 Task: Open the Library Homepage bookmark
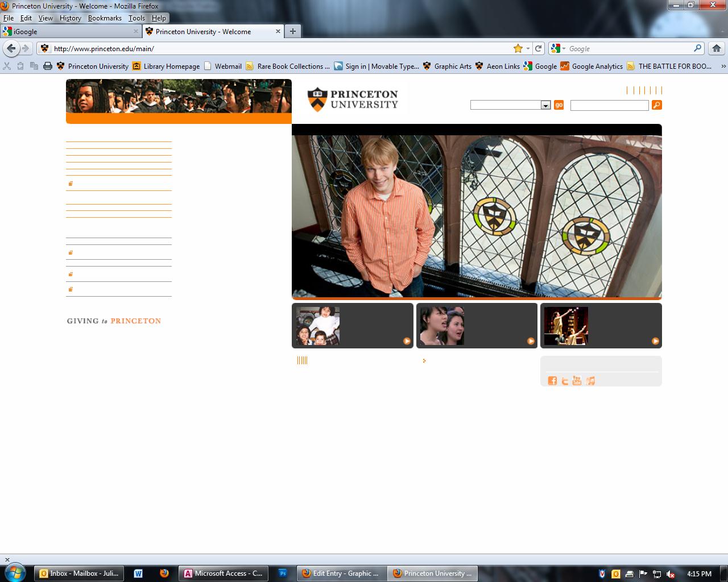click(x=166, y=66)
